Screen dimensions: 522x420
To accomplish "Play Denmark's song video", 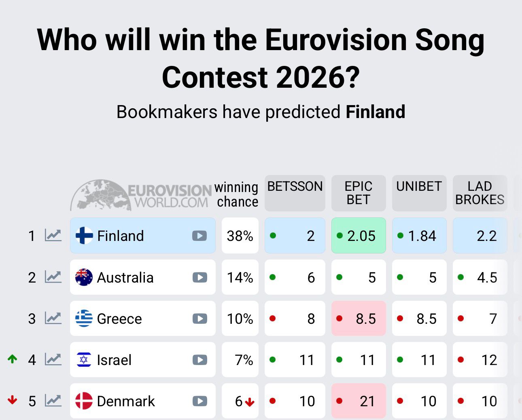I will [x=199, y=401].
